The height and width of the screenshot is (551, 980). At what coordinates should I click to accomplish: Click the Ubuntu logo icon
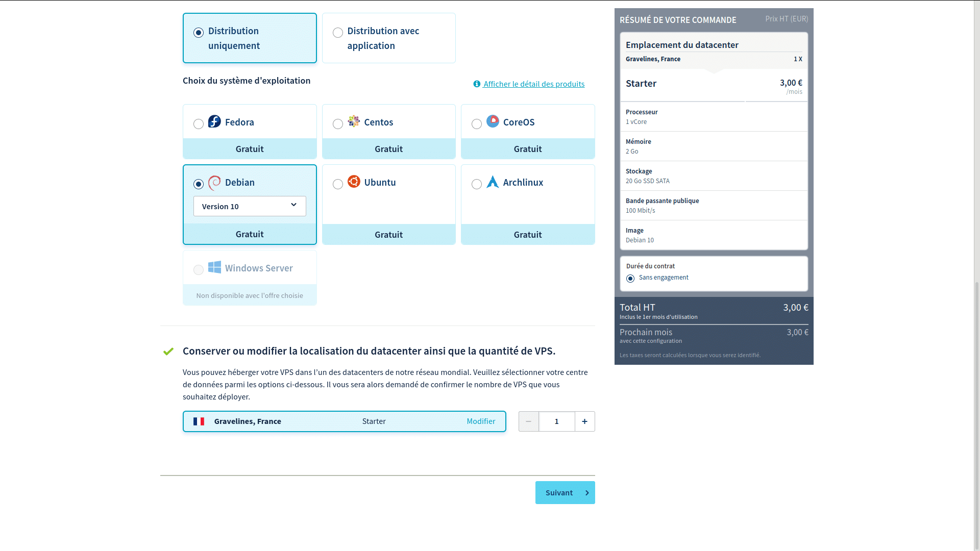tap(354, 182)
